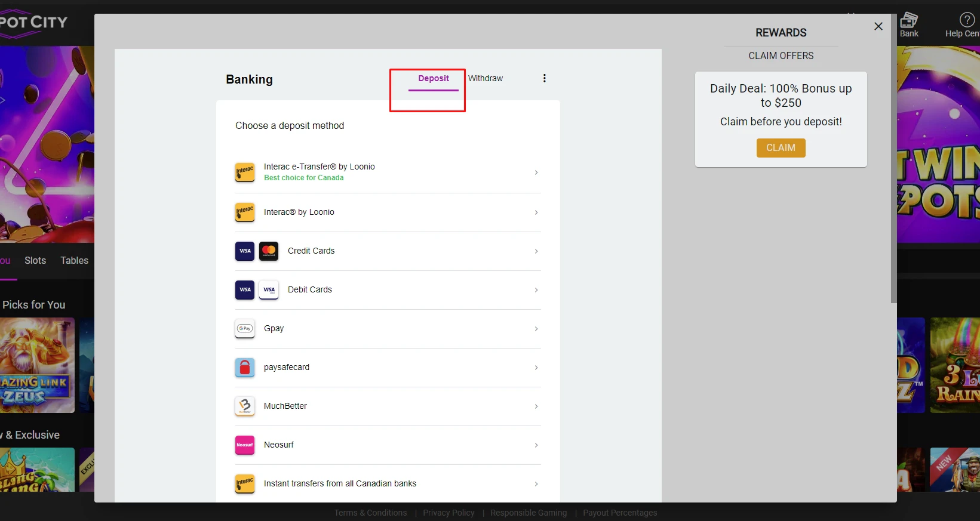Viewport: 980px width, 521px height.
Task: Click the Picks for You heading
Action: 33,305
